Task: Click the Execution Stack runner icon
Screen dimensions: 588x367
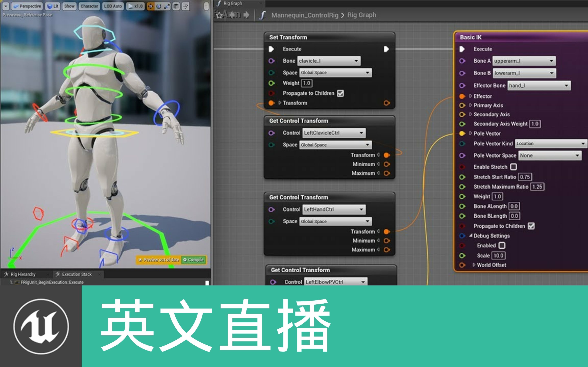Action: coord(58,274)
